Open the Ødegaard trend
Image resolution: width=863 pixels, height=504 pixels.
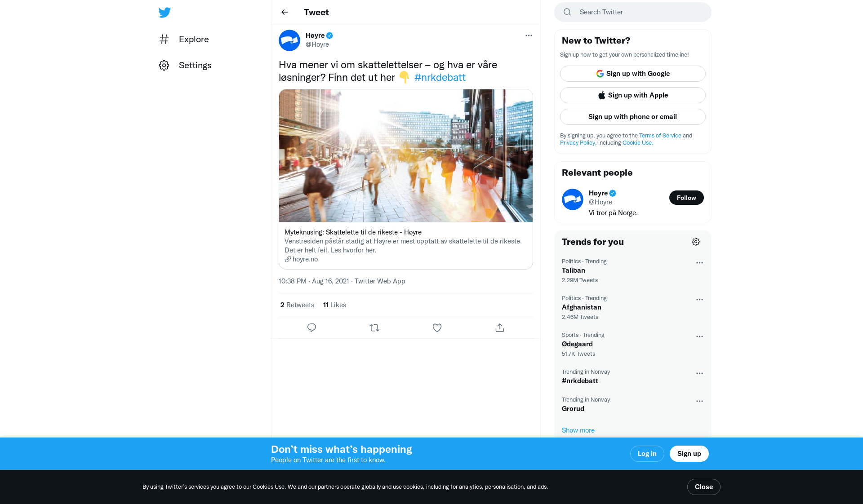pos(633,344)
